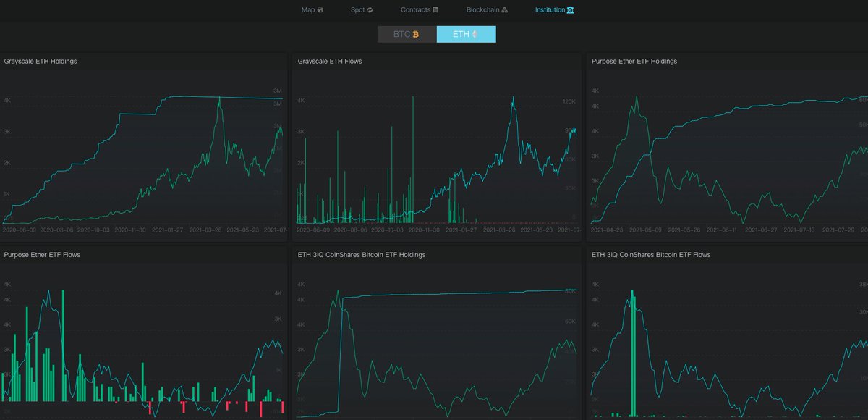The width and height of the screenshot is (868, 420).
Task: Click 2020-06-09 date on Grayscale ETH Holdings chart
Action: pos(18,230)
